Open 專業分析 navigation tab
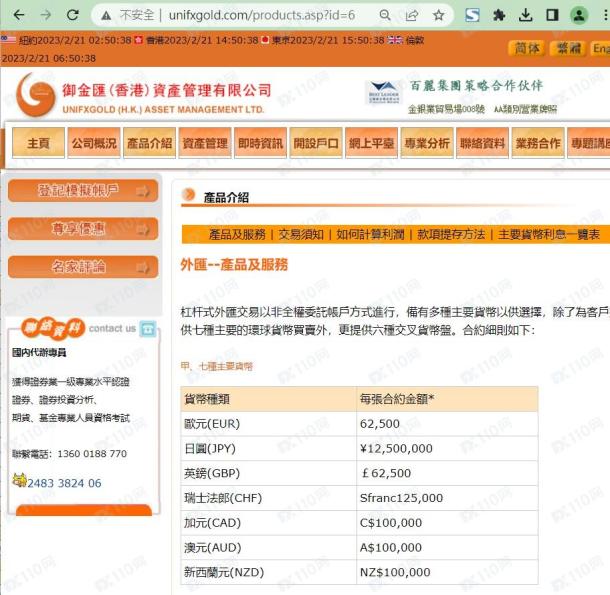The height and width of the screenshot is (595, 610). (x=427, y=143)
